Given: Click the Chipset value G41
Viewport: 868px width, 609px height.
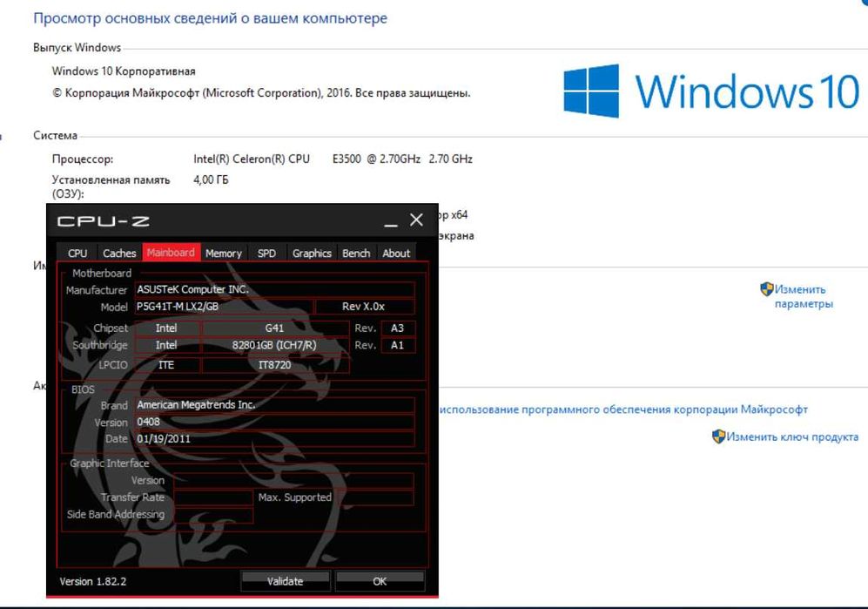Looking at the screenshot, I should coord(275,328).
